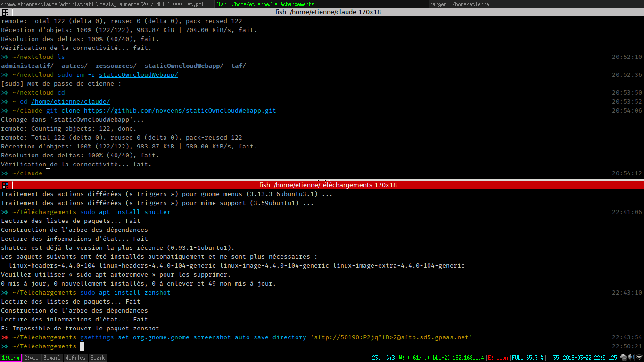Viewport: 644px width, 362px height.
Task: Open the Wi-Fi network tray icon
Action: (x=638, y=358)
